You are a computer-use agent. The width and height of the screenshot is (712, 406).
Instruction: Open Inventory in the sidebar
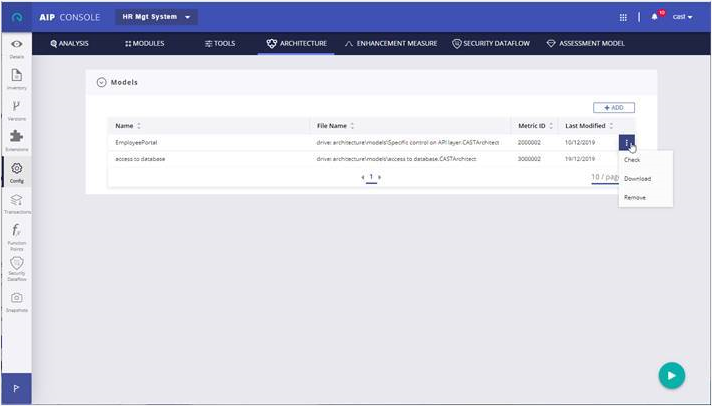pyautogui.click(x=16, y=79)
